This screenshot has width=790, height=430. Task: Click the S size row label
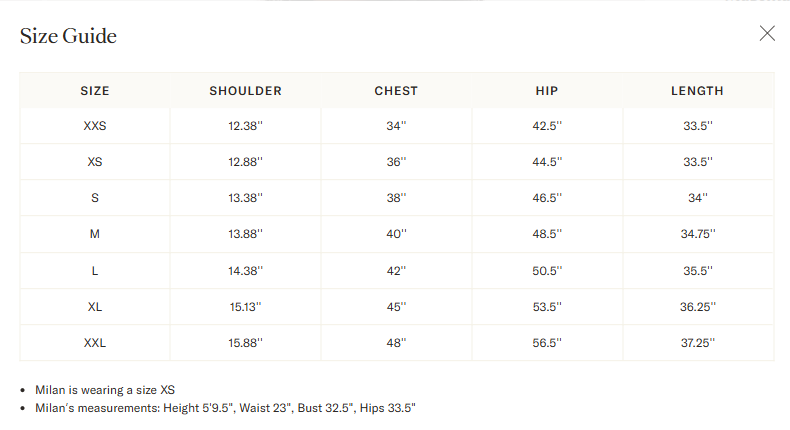click(x=95, y=198)
